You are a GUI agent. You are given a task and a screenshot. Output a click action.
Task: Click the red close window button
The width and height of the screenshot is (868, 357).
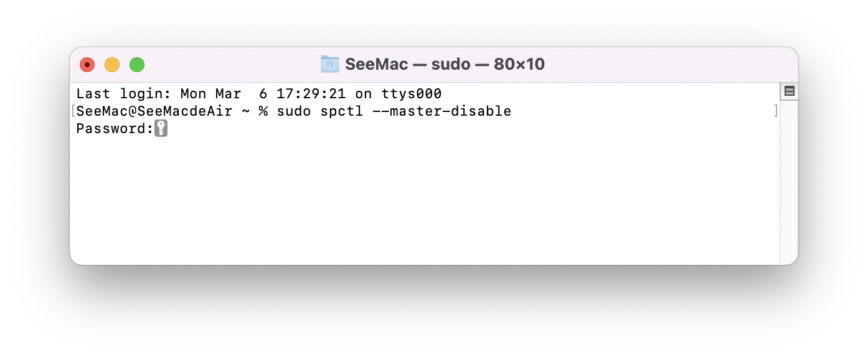point(87,65)
